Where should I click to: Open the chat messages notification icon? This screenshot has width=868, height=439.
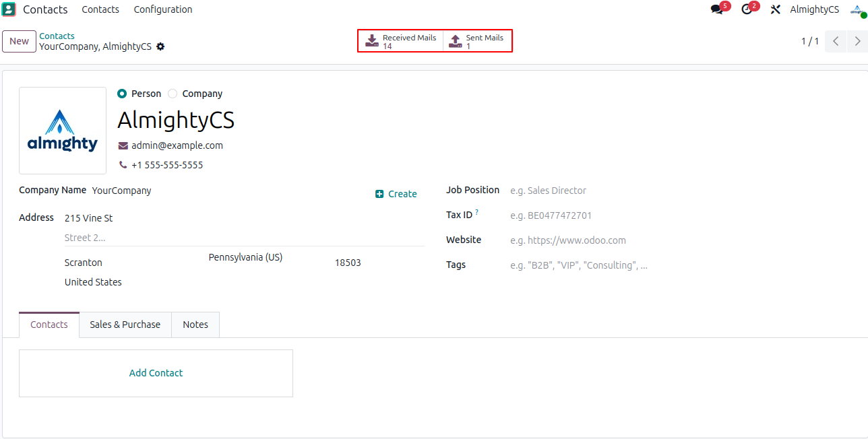[x=716, y=9]
